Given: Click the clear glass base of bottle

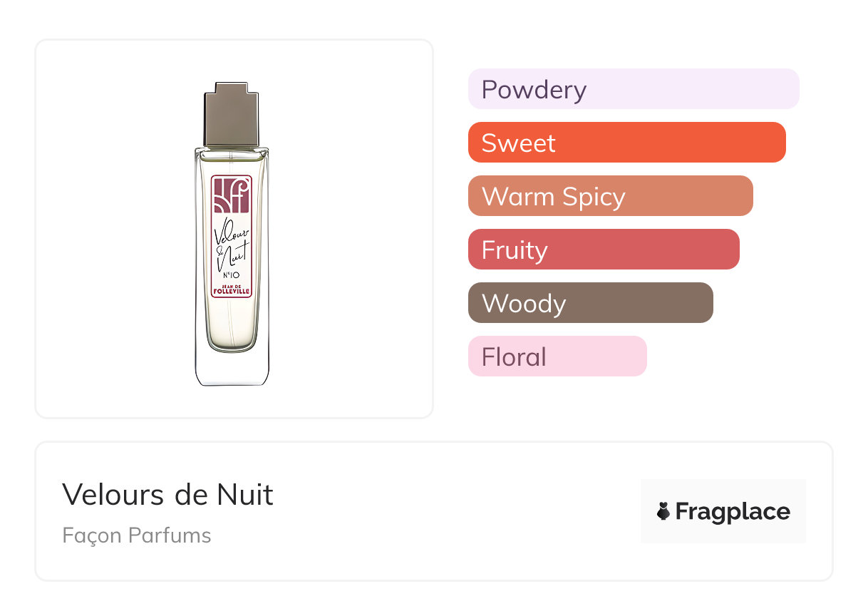Looking at the screenshot, I should [x=232, y=369].
